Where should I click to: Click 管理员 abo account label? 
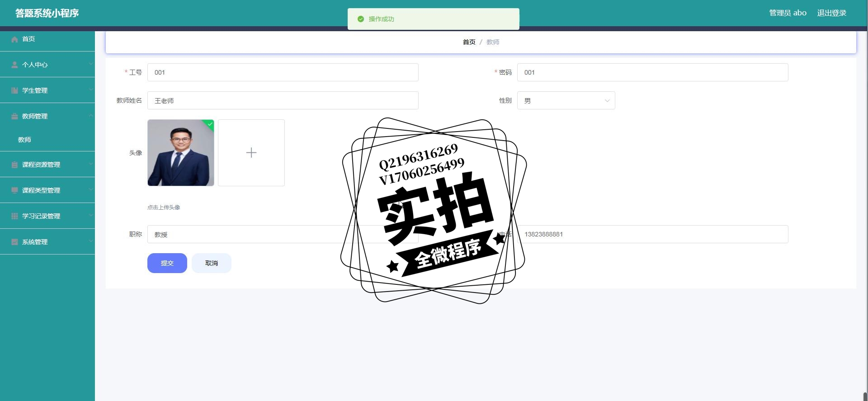pyautogui.click(x=788, y=13)
